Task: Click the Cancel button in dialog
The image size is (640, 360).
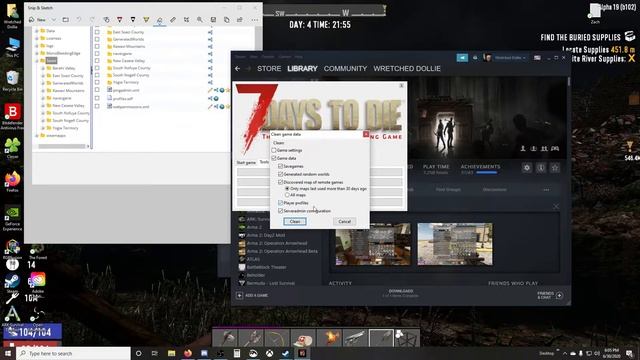Action: [344, 221]
